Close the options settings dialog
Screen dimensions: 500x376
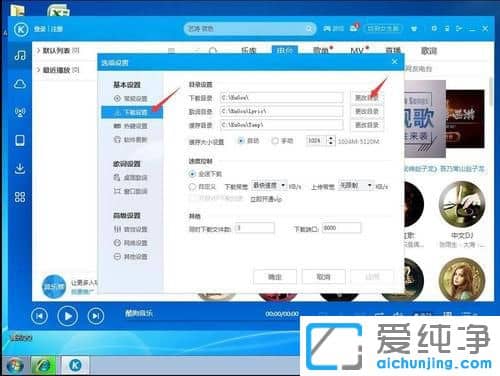click(395, 62)
